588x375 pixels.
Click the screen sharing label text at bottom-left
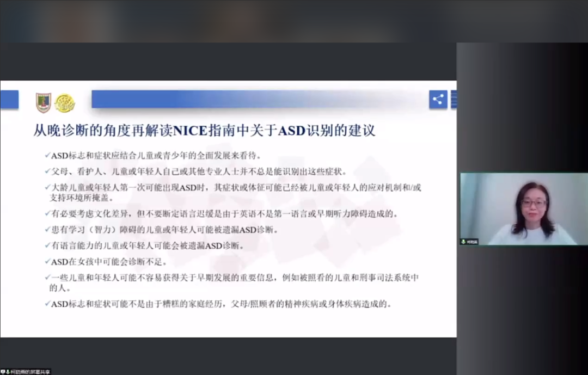32,372
